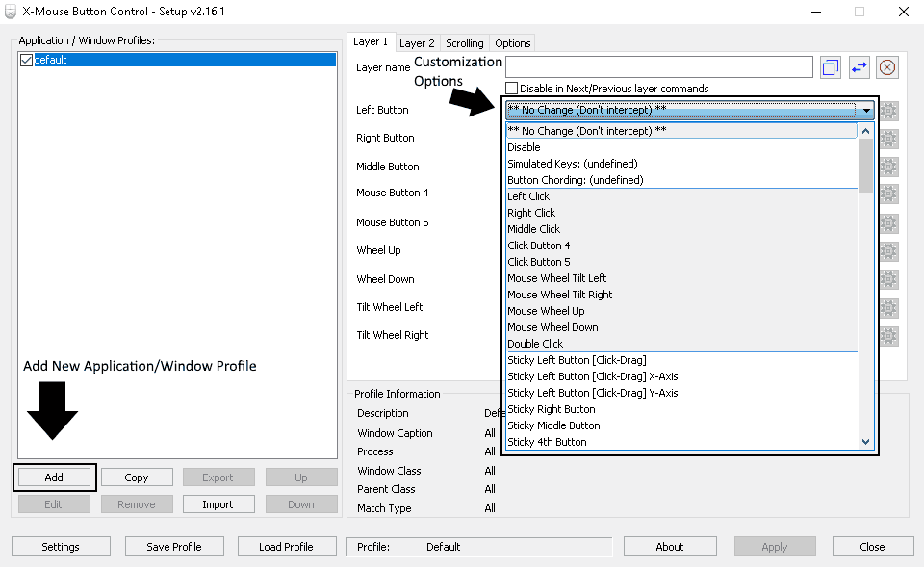This screenshot has height=567, width=924.
Task: Open gear settings for Tilt Wheel Left
Action: point(888,308)
